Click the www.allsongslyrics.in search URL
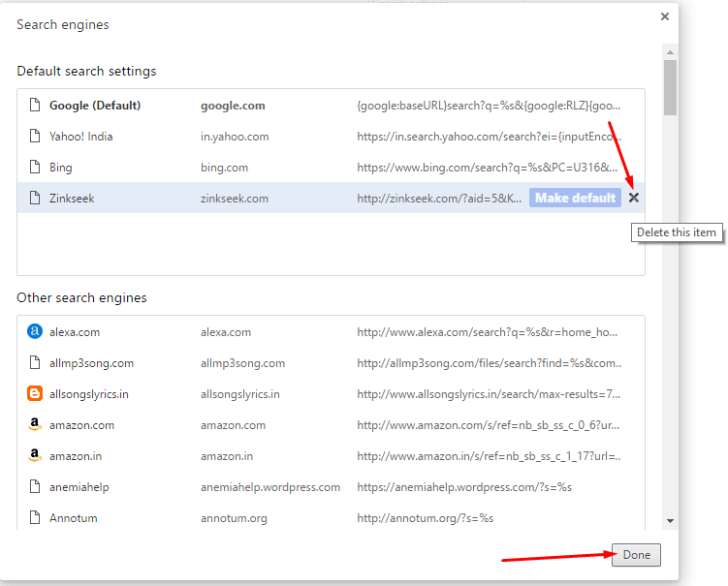Image resolution: width=728 pixels, height=586 pixels. [489, 394]
